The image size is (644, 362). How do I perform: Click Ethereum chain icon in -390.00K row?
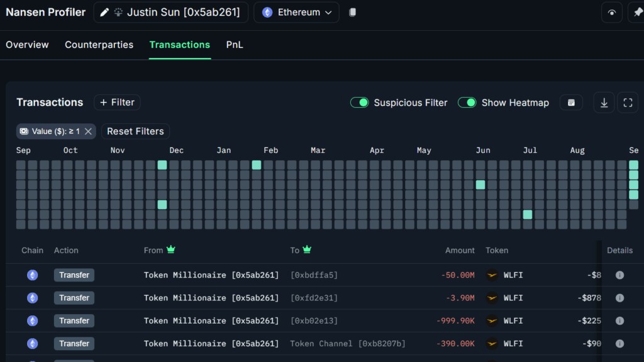click(33, 344)
